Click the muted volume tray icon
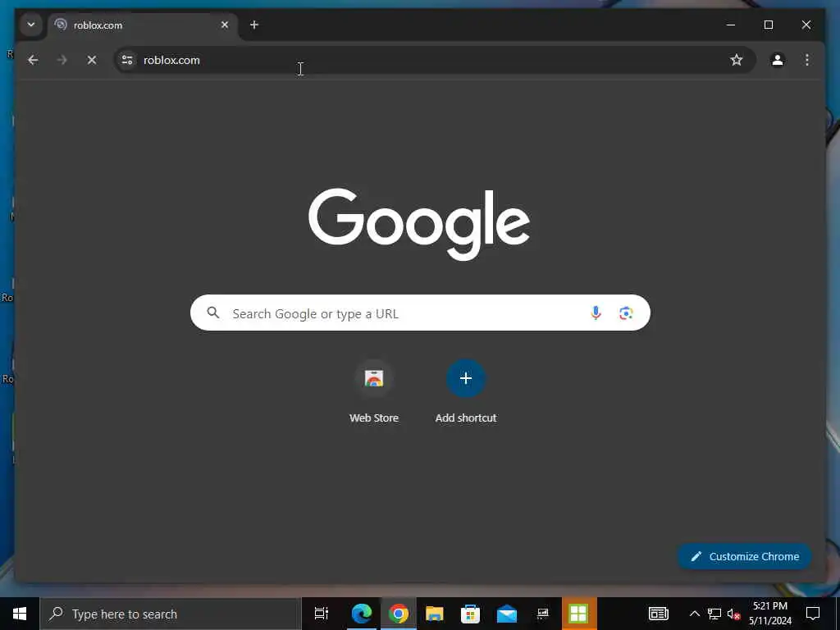The height and width of the screenshot is (630, 840). 733,614
